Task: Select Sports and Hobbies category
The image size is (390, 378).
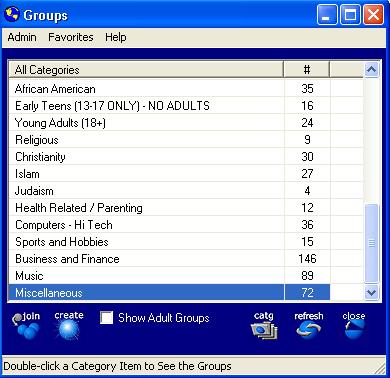Action: (146, 242)
